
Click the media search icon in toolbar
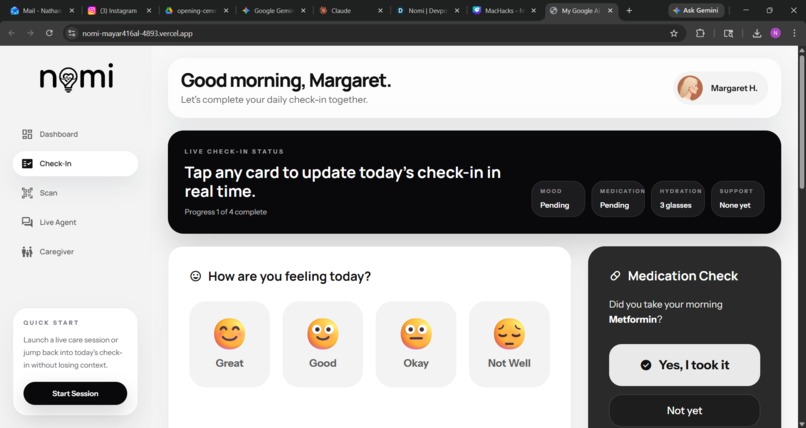coord(728,33)
